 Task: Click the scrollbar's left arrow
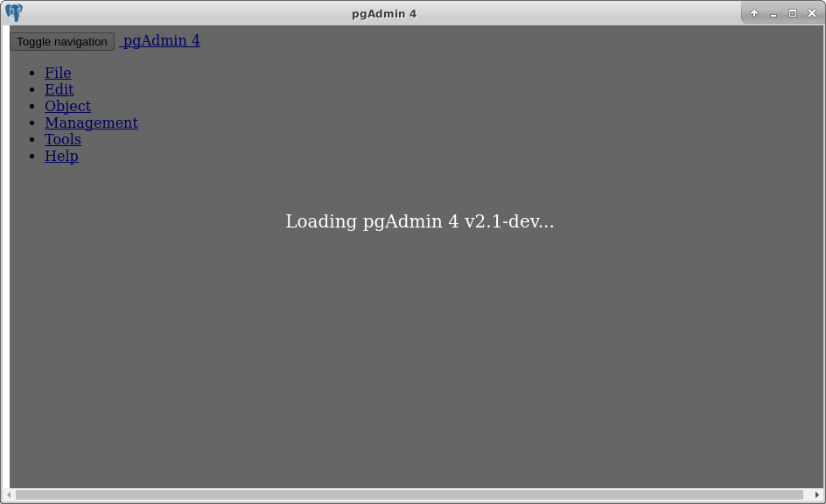pos(10,495)
